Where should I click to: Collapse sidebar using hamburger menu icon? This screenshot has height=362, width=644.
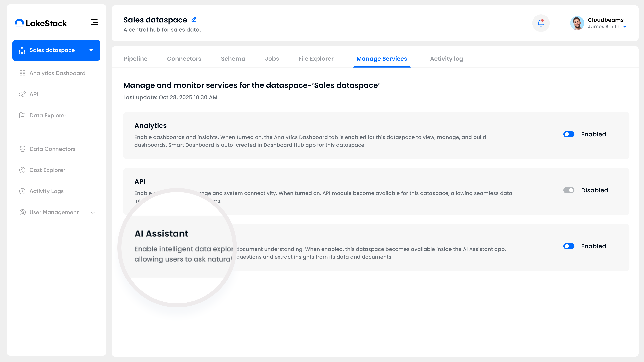(x=94, y=22)
